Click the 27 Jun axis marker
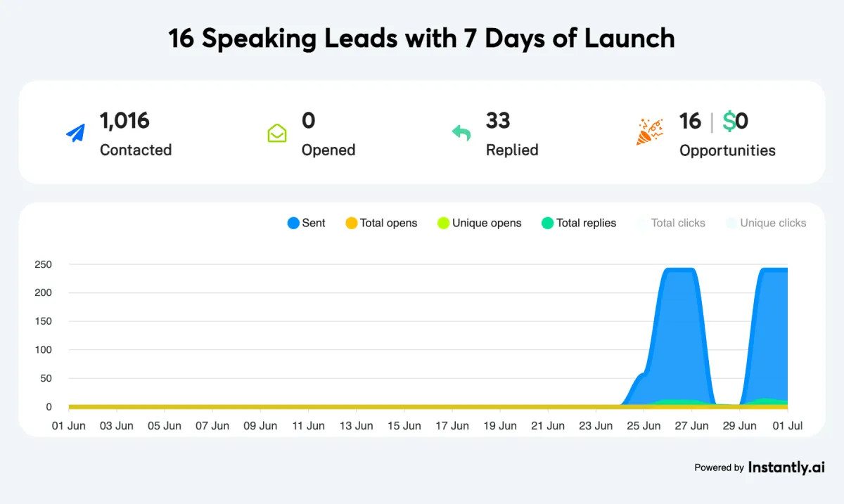The width and height of the screenshot is (844, 504). [691, 425]
